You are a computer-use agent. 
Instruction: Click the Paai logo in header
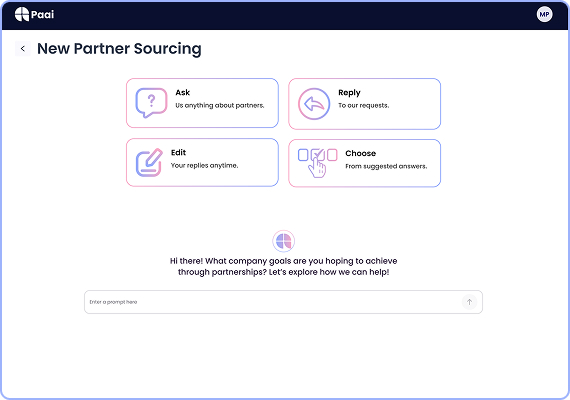click(x=35, y=15)
